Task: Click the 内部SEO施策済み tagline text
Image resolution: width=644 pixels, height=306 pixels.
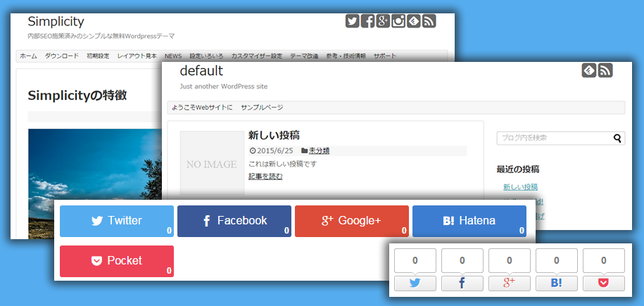Action: coord(101,36)
